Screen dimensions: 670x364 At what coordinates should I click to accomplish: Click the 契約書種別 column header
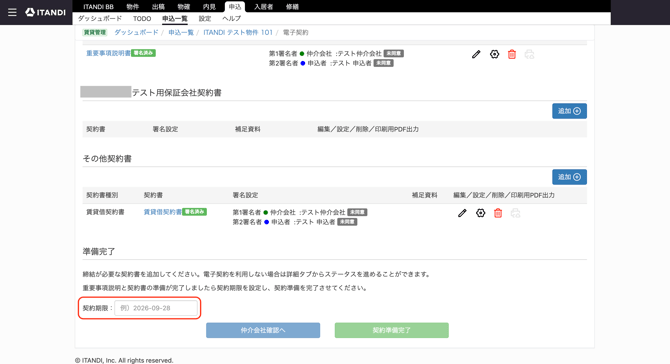tap(102, 195)
